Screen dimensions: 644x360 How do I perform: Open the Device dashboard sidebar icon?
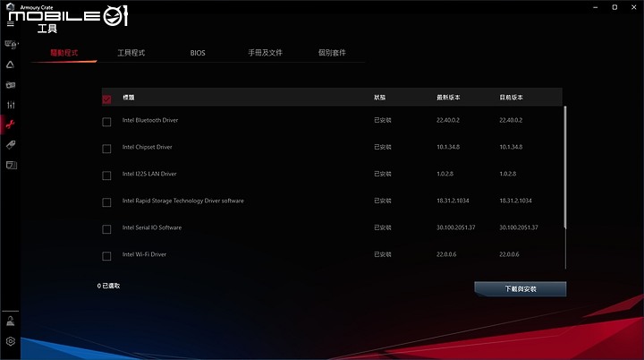[x=11, y=45]
